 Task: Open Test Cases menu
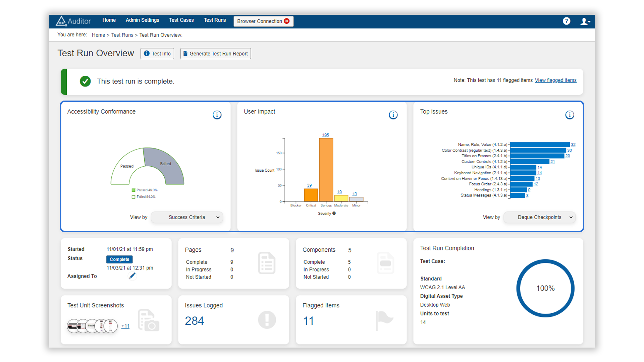coord(181,20)
